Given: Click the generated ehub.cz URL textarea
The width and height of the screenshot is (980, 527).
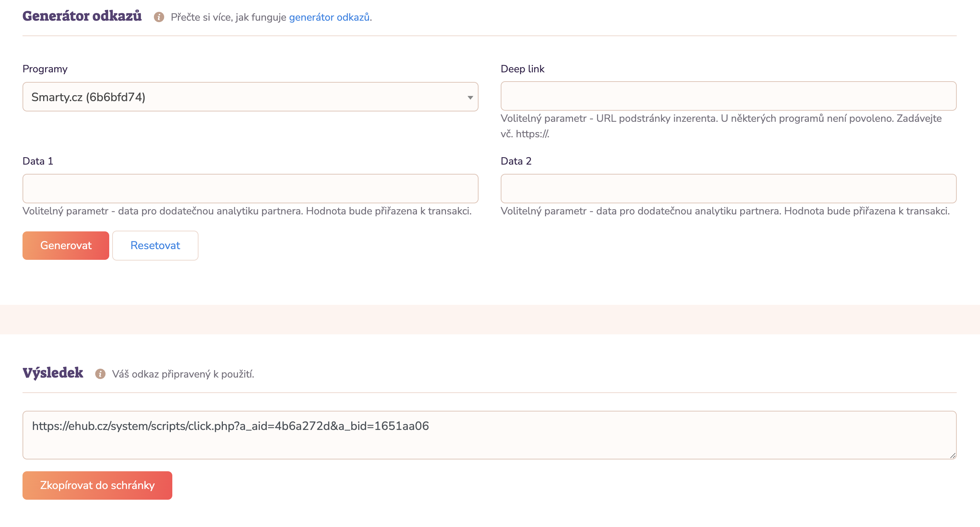Looking at the screenshot, I should (x=489, y=434).
